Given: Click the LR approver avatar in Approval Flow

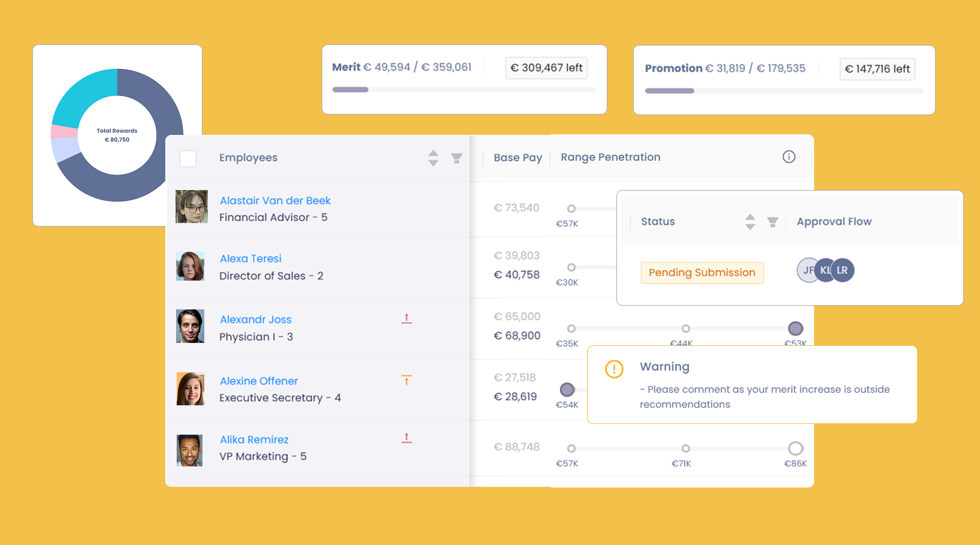Looking at the screenshot, I should pyautogui.click(x=843, y=270).
